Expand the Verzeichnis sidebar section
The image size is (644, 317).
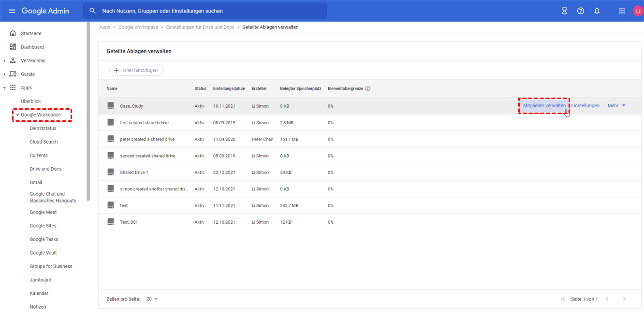[5, 61]
